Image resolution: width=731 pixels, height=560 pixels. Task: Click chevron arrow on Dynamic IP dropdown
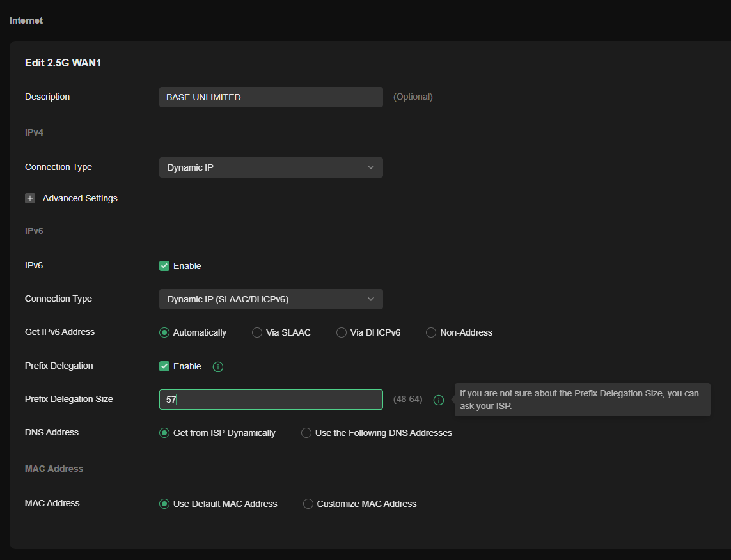[370, 167]
